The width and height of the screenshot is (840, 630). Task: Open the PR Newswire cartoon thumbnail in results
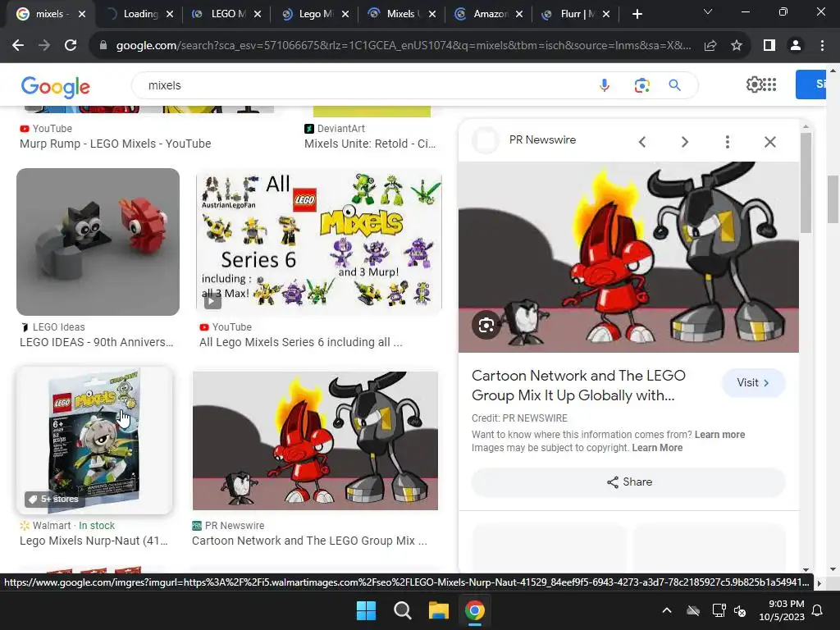pos(315,441)
